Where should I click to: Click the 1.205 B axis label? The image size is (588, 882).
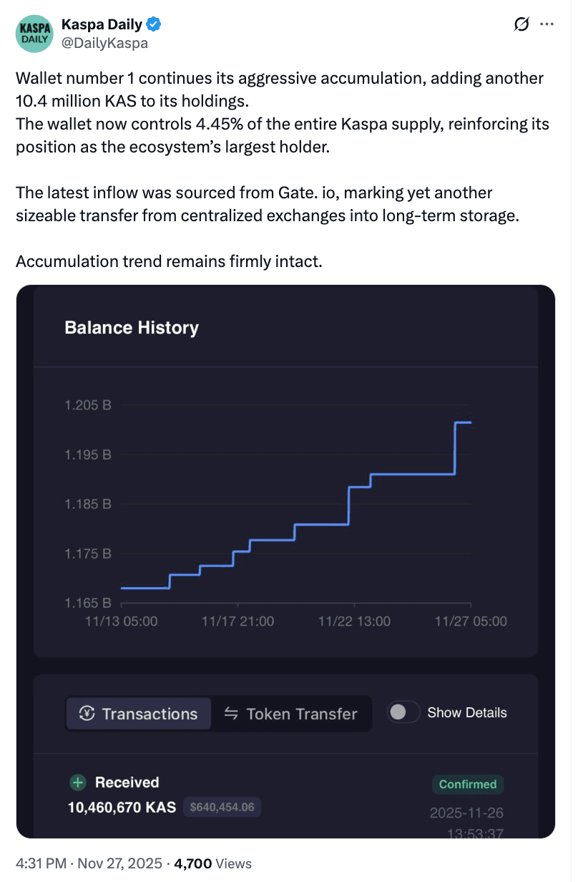point(87,405)
